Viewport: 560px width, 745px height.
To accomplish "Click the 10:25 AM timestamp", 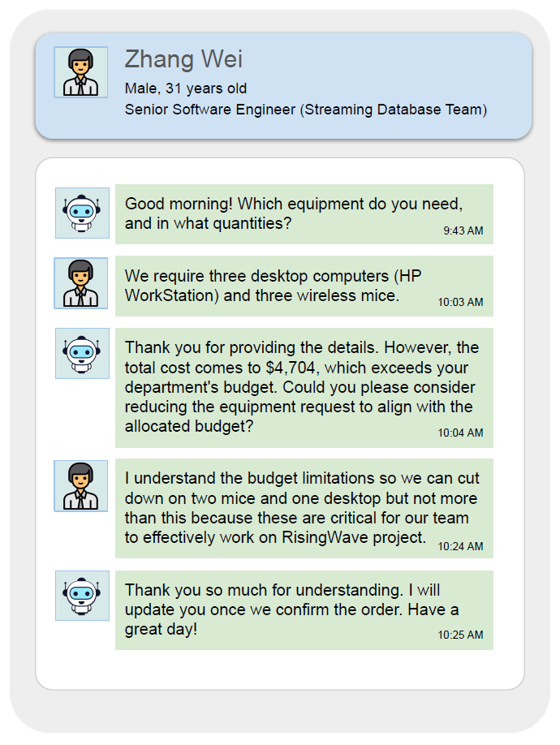I will coord(460,635).
